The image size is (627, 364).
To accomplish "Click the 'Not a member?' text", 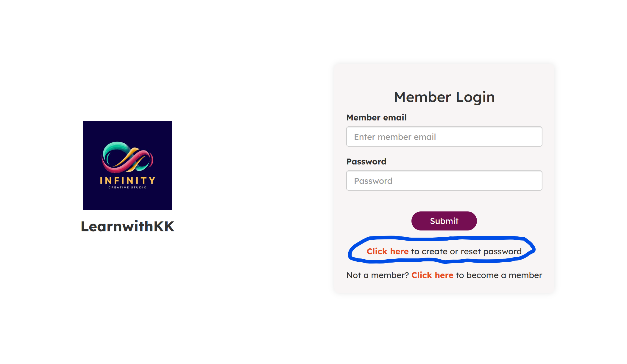I will coord(378,275).
